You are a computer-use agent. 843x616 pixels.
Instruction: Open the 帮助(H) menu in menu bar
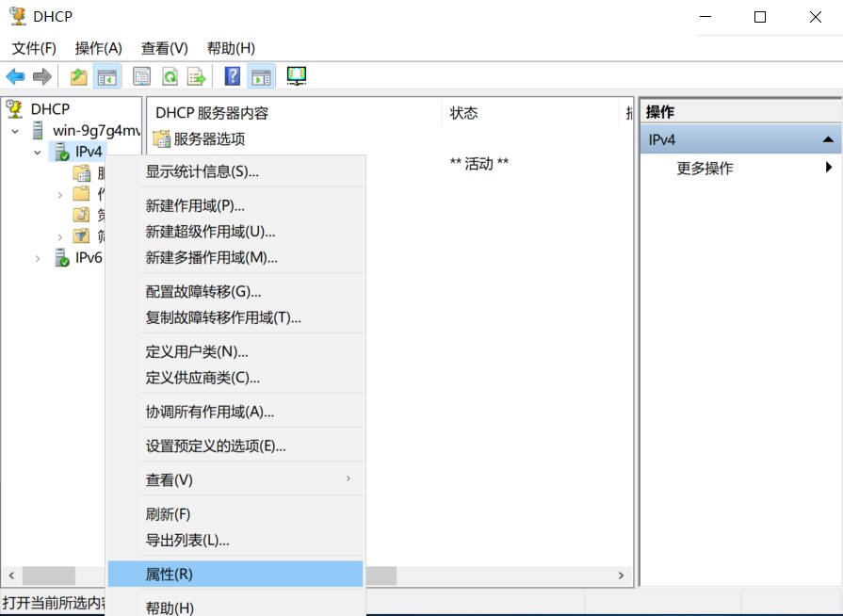(231, 48)
